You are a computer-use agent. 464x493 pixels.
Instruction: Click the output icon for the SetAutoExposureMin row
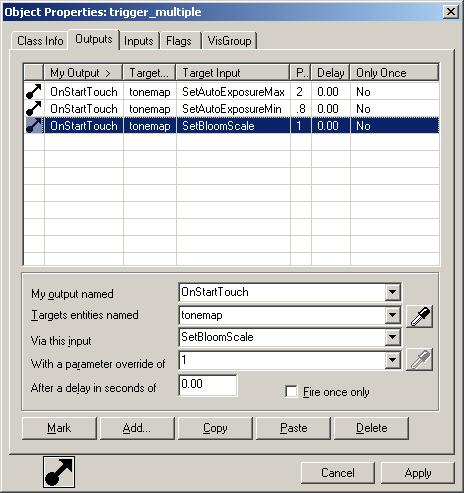point(34,109)
